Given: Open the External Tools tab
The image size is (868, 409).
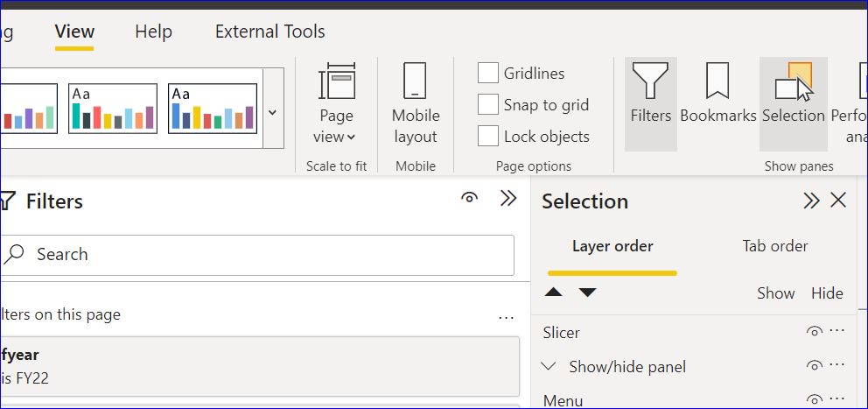Looking at the screenshot, I should [270, 32].
